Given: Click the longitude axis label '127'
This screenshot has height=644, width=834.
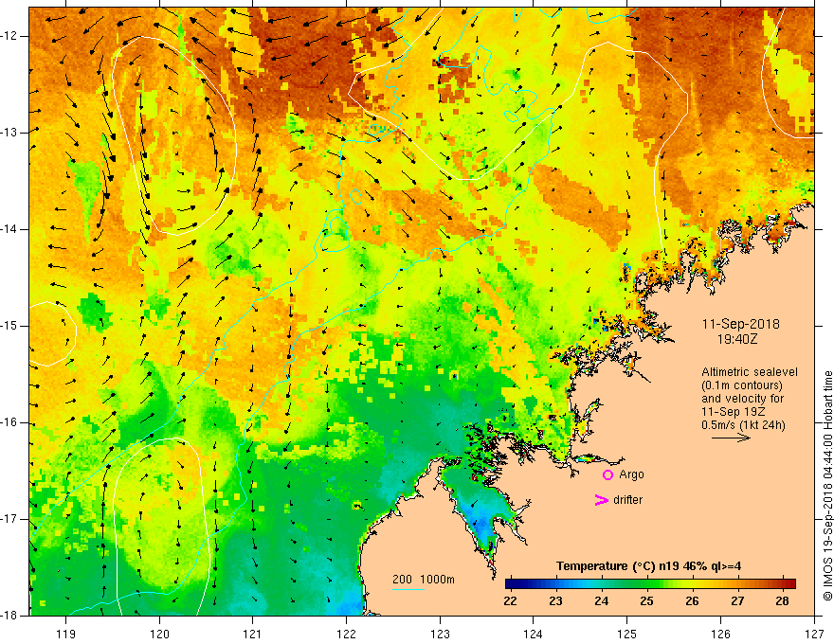Looking at the screenshot, I should pyautogui.click(x=814, y=634).
